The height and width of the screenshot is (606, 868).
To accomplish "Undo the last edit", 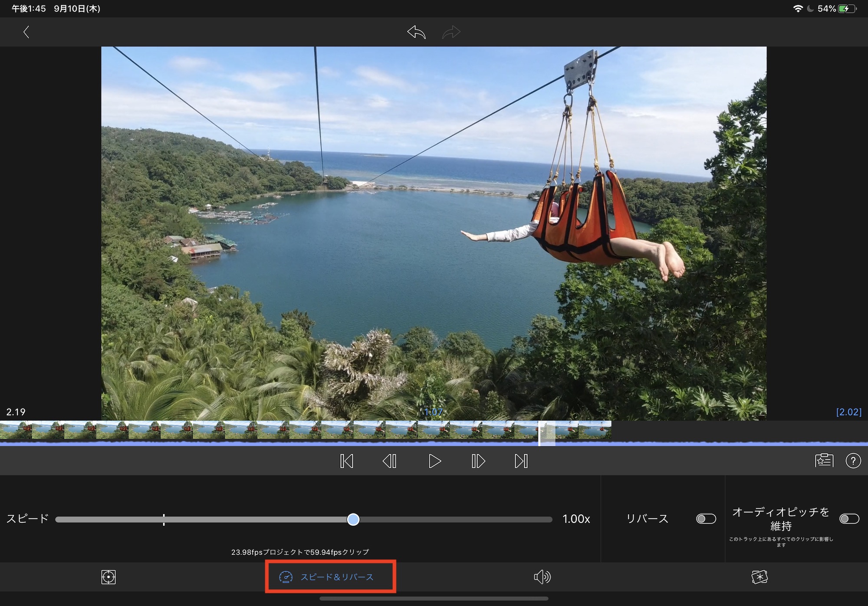I will pyautogui.click(x=416, y=32).
